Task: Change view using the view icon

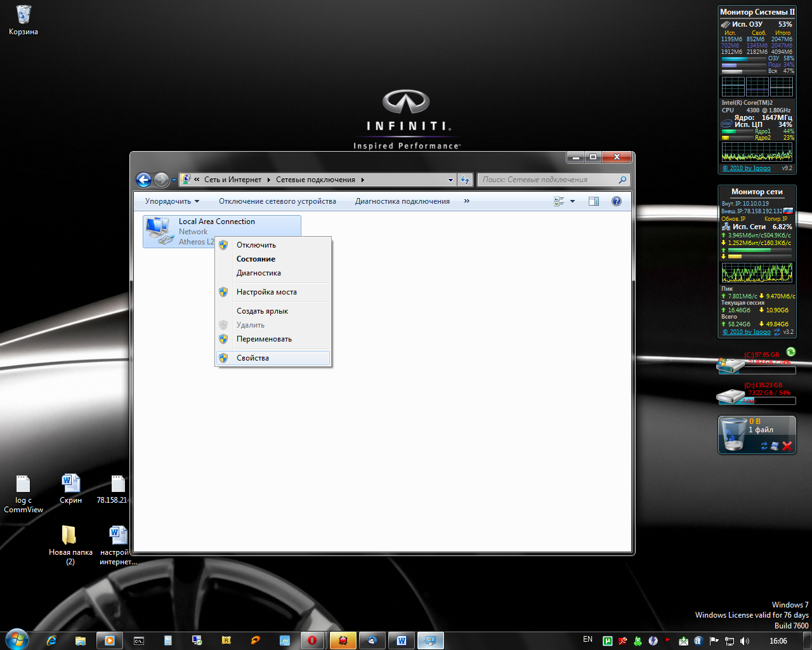Action: click(x=559, y=201)
